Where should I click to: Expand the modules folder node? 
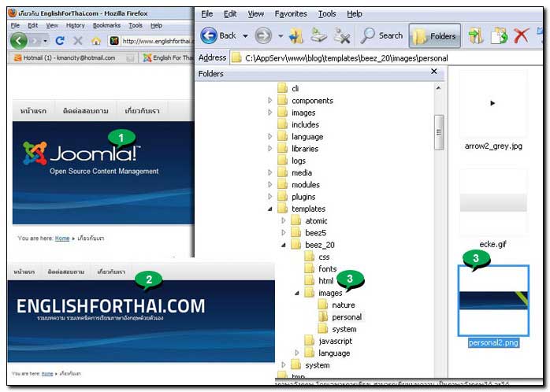point(269,185)
